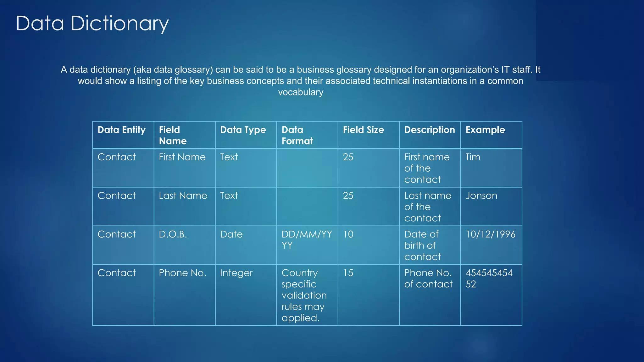Click the 'Text' data type in First Name row

coord(246,168)
